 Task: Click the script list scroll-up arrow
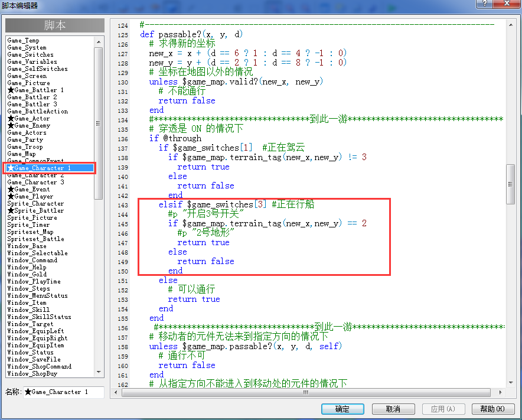point(99,42)
